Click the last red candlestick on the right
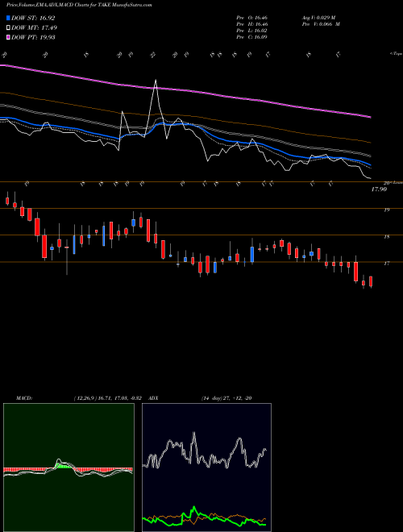Image resolution: width=403 pixels, height=532 pixels. [x=371, y=281]
